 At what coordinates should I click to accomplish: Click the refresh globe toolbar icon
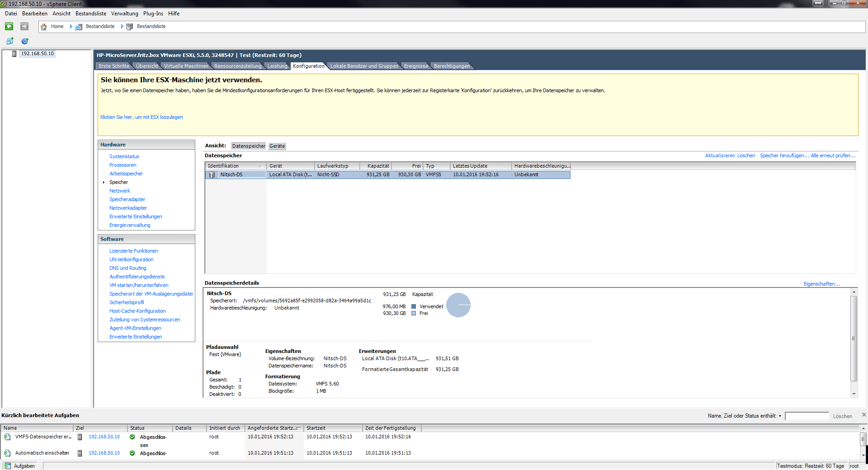(25, 41)
